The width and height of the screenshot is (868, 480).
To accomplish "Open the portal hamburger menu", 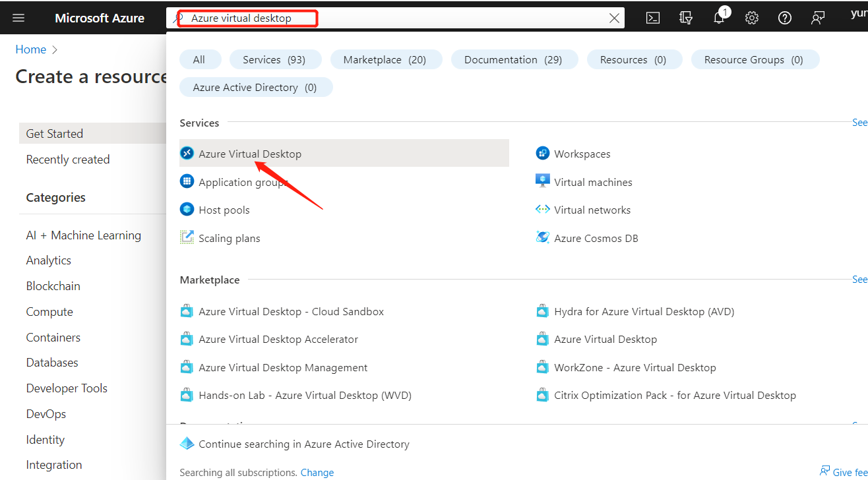I will pos(18,18).
